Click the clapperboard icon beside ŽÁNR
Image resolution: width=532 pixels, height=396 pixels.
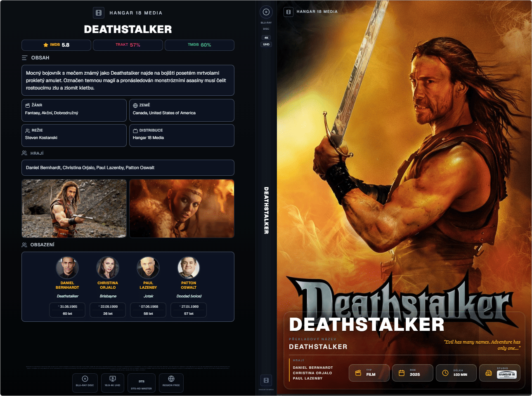coord(28,105)
